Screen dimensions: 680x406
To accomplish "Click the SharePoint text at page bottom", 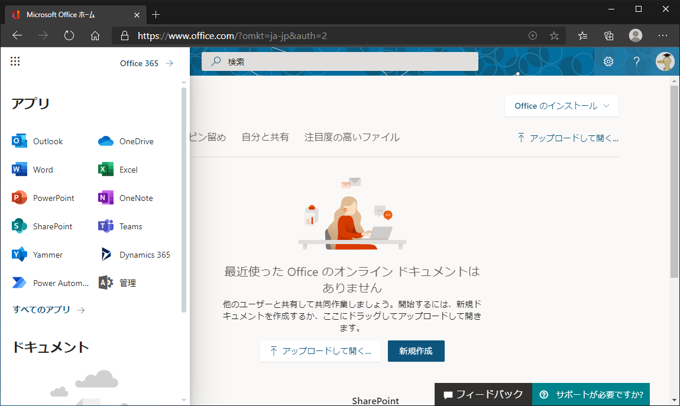I will [x=375, y=401].
